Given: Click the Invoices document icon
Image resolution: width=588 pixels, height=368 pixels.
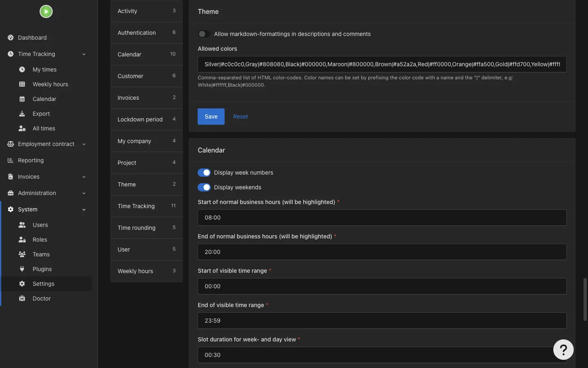Looking at the screenshot, I should pos(11,177).
